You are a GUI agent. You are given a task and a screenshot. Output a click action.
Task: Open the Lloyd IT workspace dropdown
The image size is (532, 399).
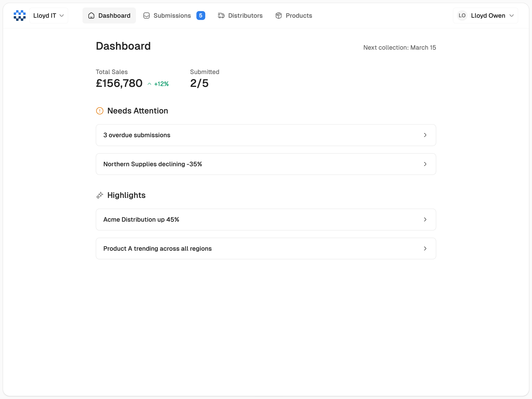49,15
